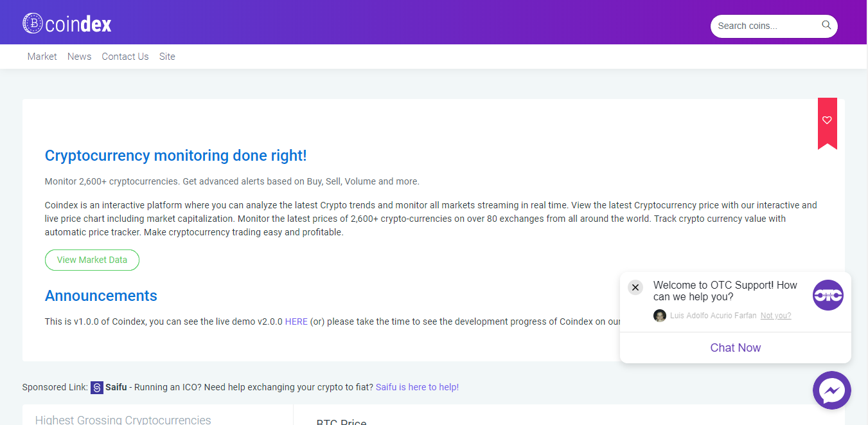Go to Contact Us page

click(x=125, y=57)
